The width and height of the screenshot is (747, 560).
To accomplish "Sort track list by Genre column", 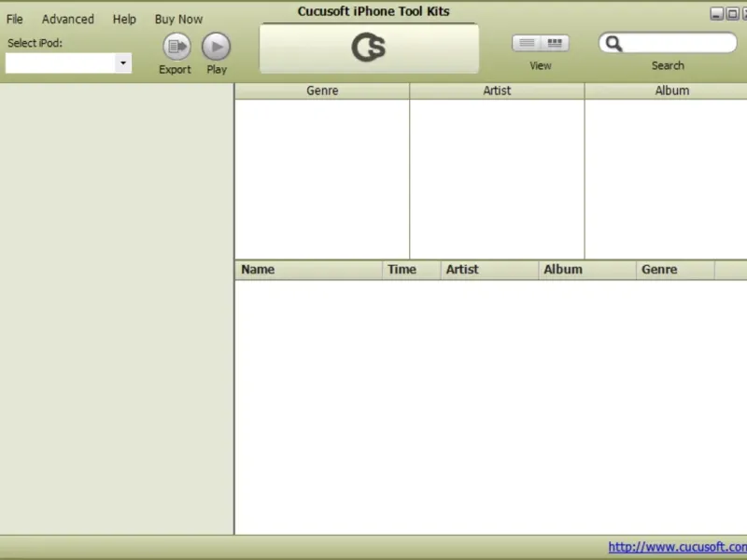I will (x=675, y=270).
